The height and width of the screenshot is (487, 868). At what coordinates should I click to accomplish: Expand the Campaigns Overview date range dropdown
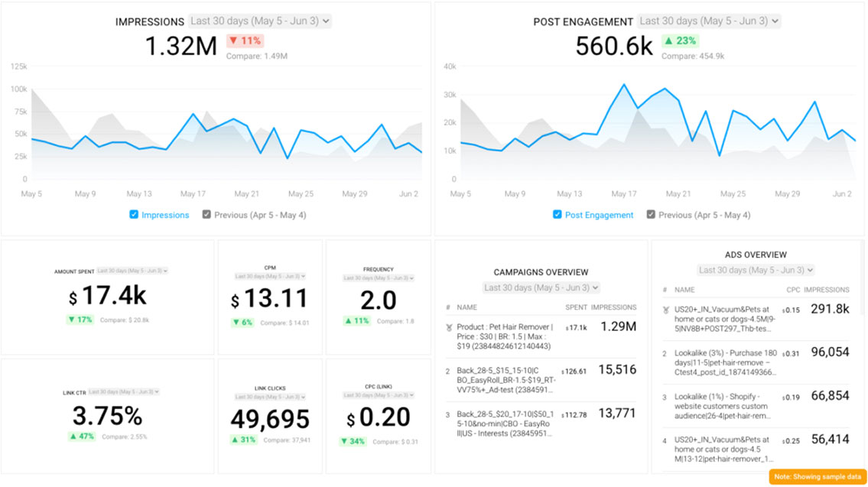(541, 287)
